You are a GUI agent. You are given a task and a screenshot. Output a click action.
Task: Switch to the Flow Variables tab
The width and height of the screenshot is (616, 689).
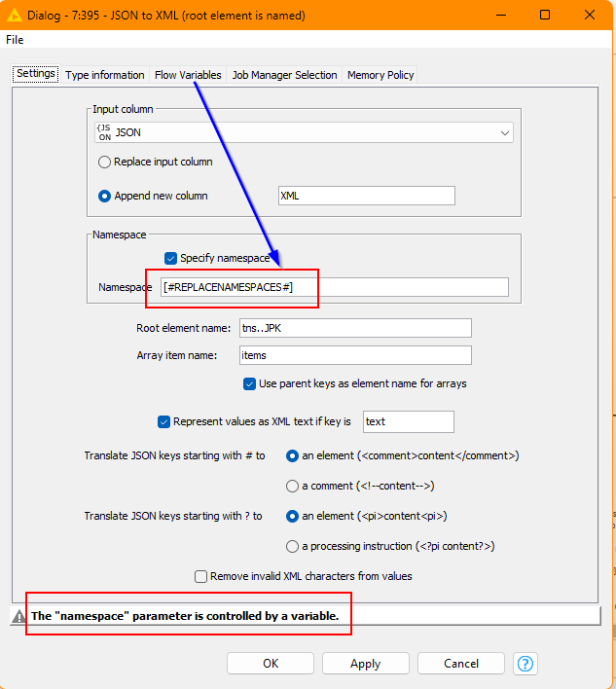[188, 75]
